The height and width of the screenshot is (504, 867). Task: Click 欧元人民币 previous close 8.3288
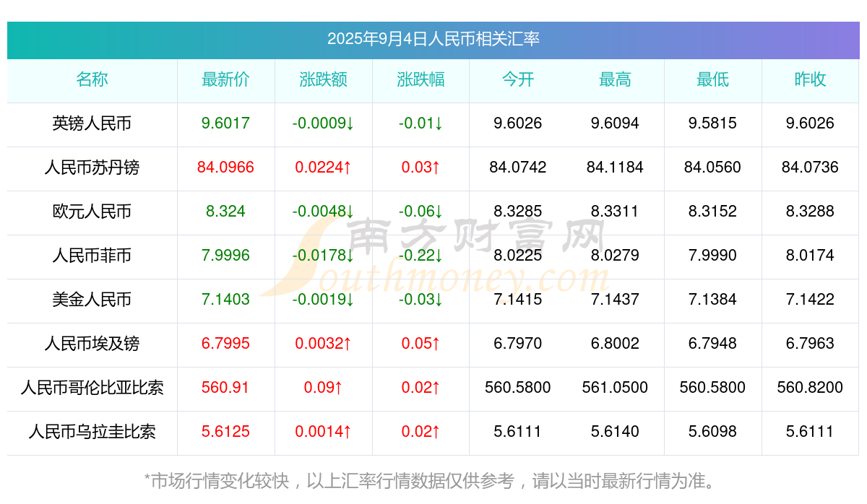[x=810, y=212]
